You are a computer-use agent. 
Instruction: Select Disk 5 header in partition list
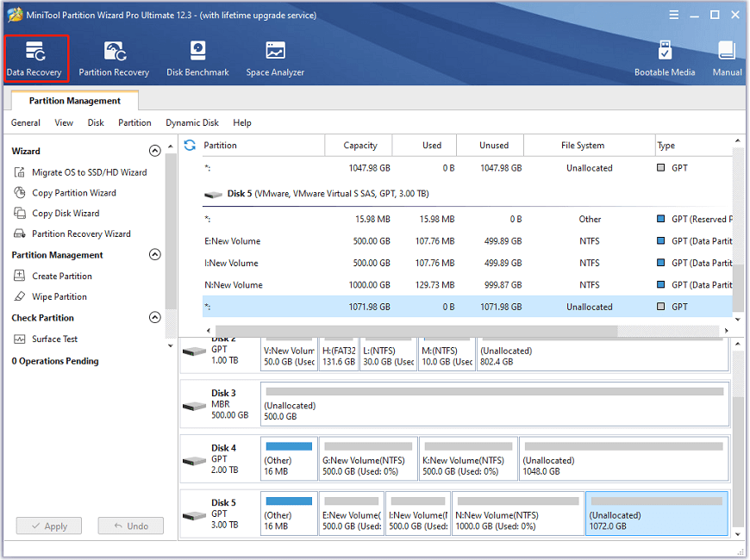316,194
